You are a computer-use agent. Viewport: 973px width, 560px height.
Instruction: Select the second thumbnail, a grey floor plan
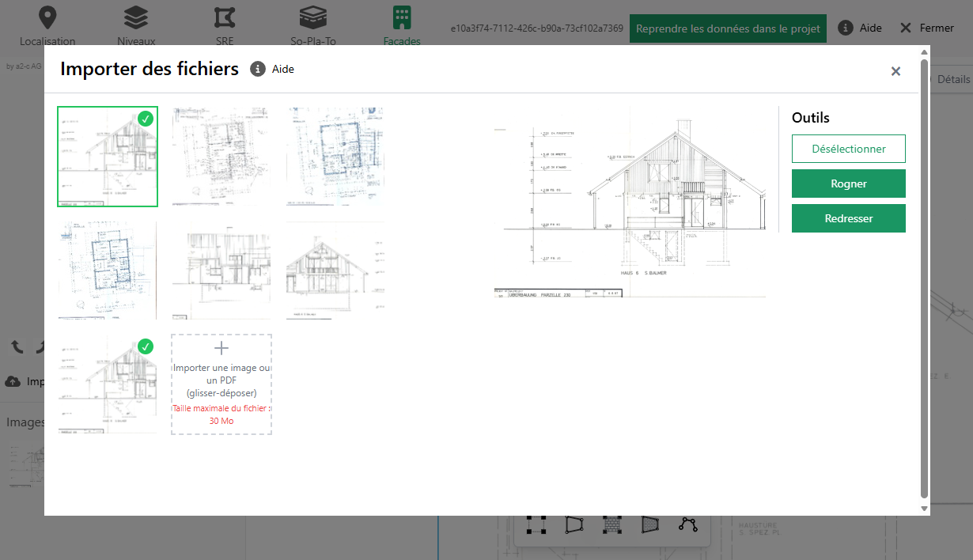coord(221,157)
